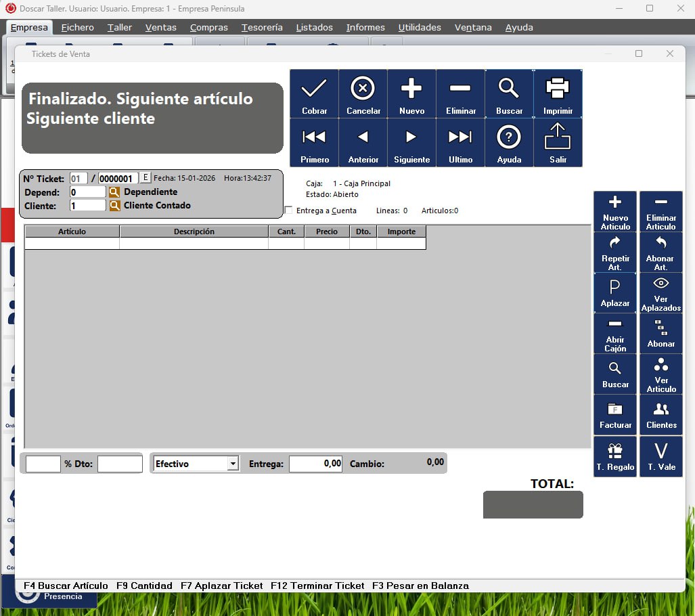Open the Cliente search lookup
Viewport: 695px width, 616px height.
tap(114, 206)
